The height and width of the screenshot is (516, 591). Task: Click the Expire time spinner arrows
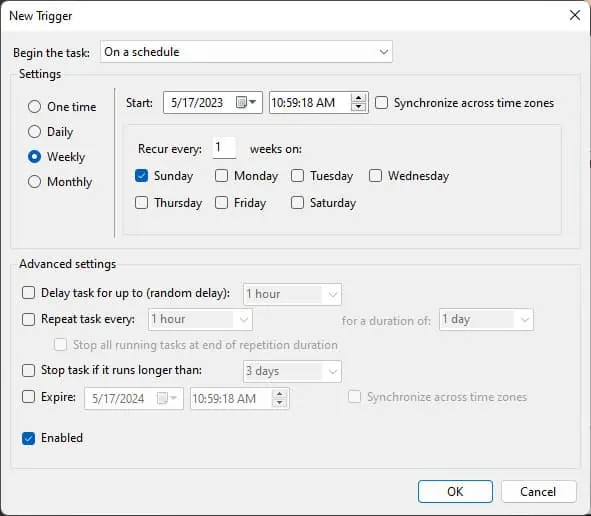tap(279, 398)
